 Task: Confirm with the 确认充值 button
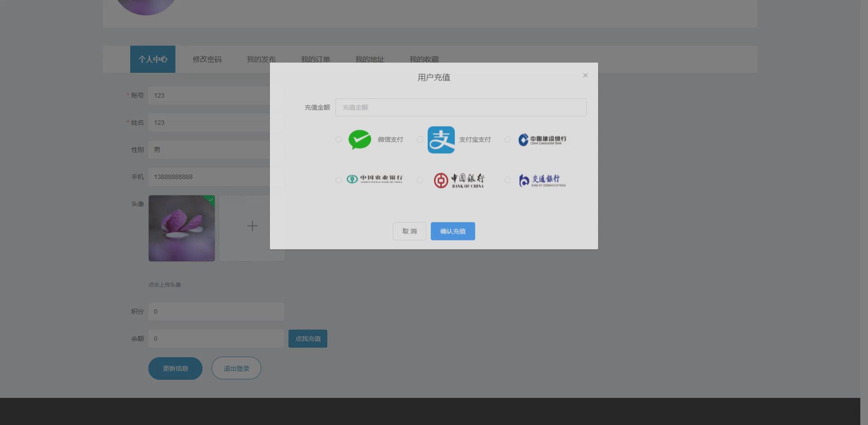pyautogui.click(x=453, y=231)
